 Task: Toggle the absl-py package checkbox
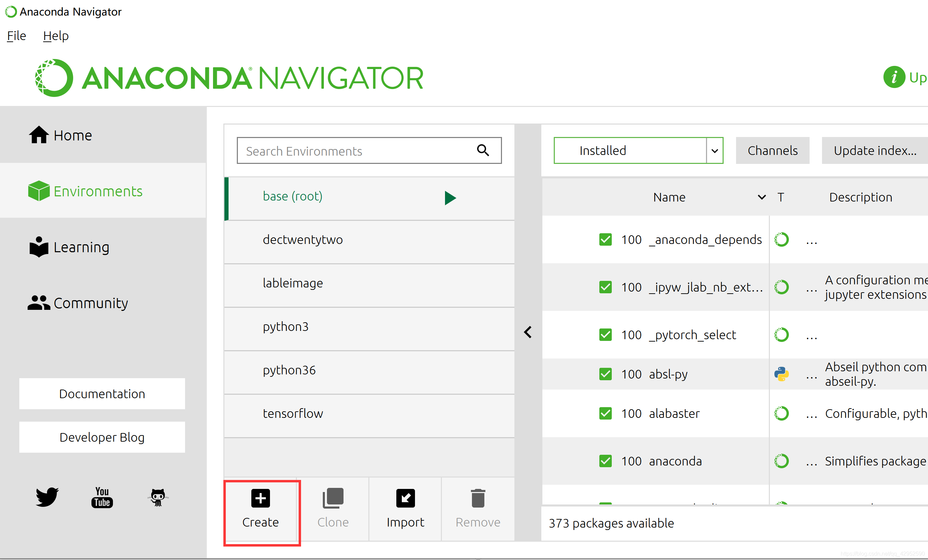[x=605, y=374]
